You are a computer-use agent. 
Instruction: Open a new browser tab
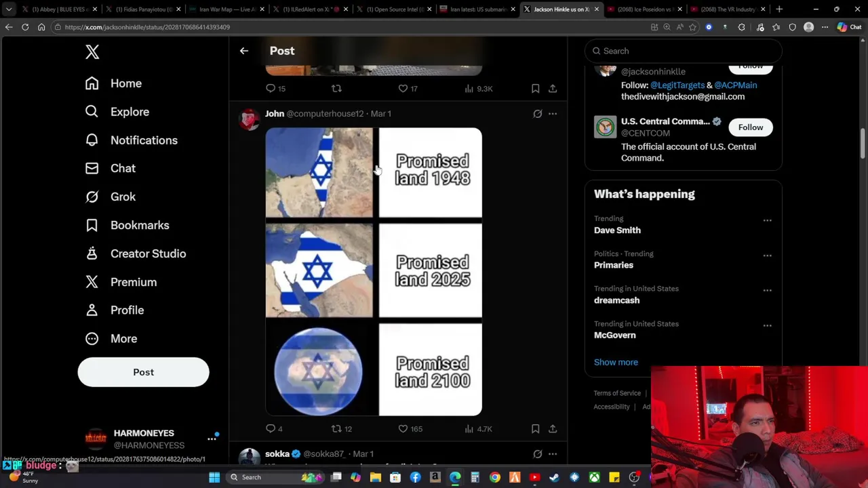779,9
